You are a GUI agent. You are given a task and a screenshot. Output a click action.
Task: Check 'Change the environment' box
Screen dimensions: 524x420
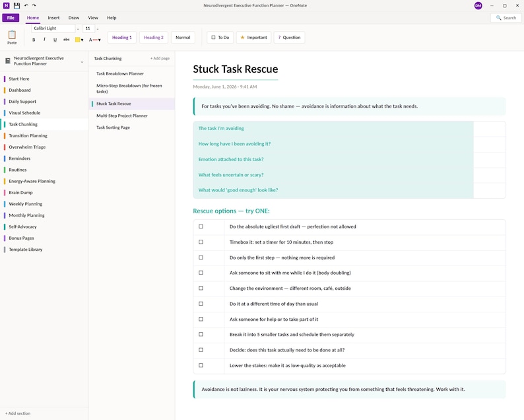pyautogui.click(x=201, y=288)
